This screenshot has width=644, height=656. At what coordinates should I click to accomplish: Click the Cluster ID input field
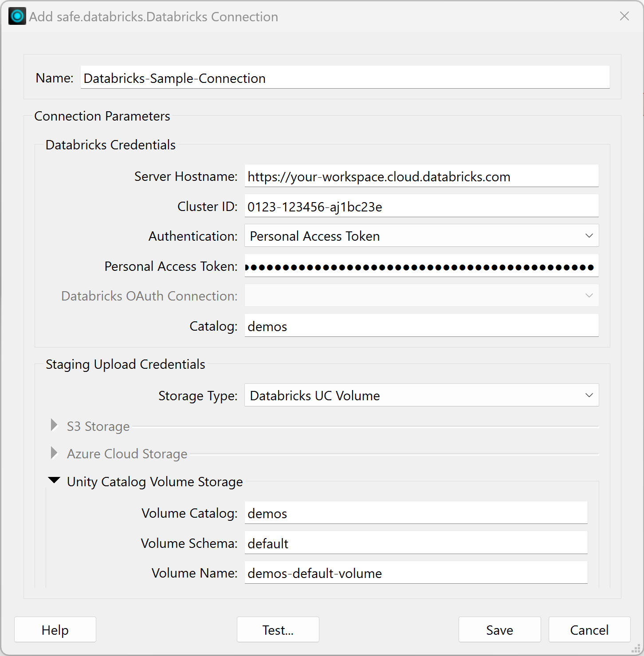pos(421,206)
